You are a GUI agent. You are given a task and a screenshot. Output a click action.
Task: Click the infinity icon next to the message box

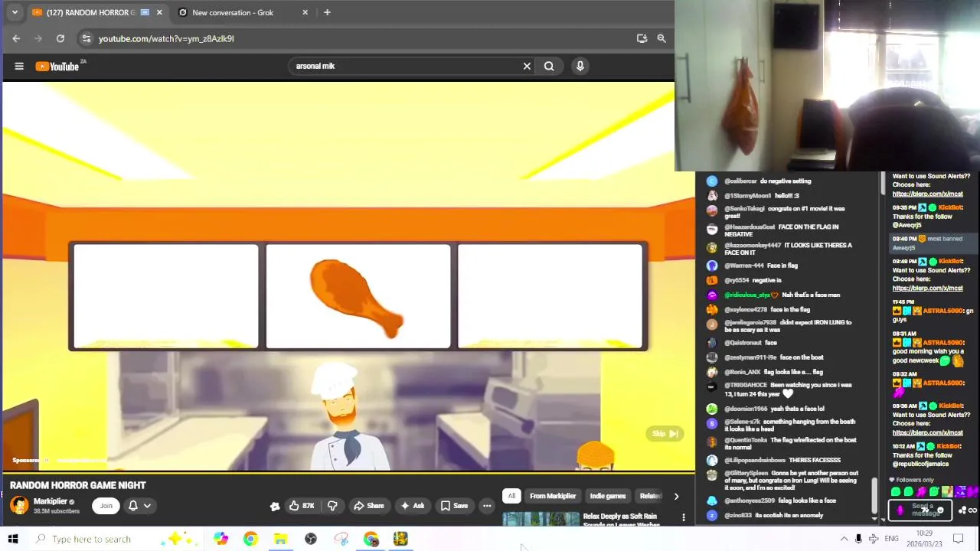973,510
